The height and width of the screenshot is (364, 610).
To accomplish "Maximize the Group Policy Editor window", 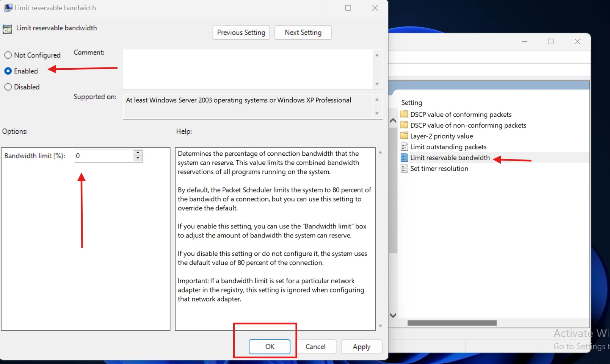I will coord(550,42).
